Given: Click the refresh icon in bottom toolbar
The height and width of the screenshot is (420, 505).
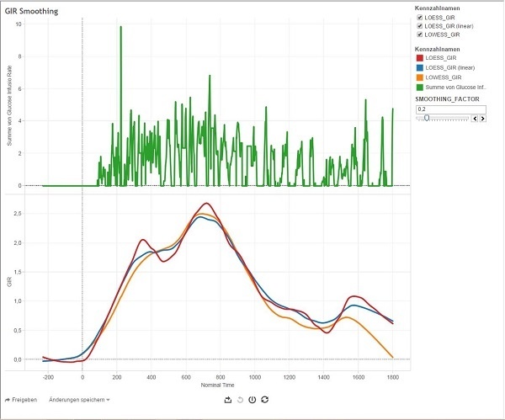Looking at the screenshot, I should click(x=264, y=400).
